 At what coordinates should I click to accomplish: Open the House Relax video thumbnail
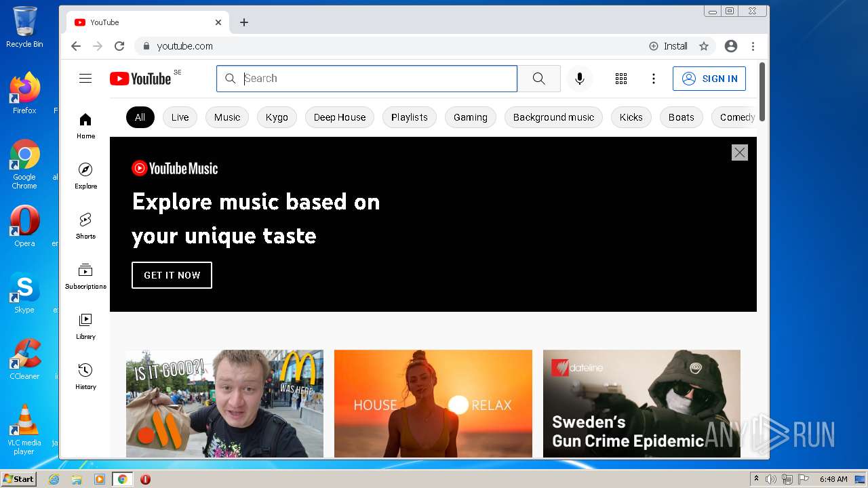coord(433,403)
